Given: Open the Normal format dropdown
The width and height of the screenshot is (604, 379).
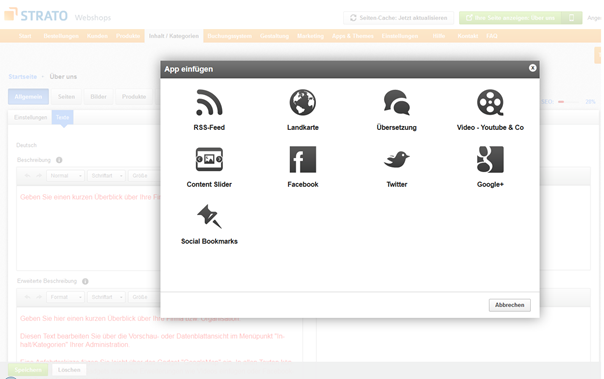Looking at the screenshot, I should (x=65, y=176).
